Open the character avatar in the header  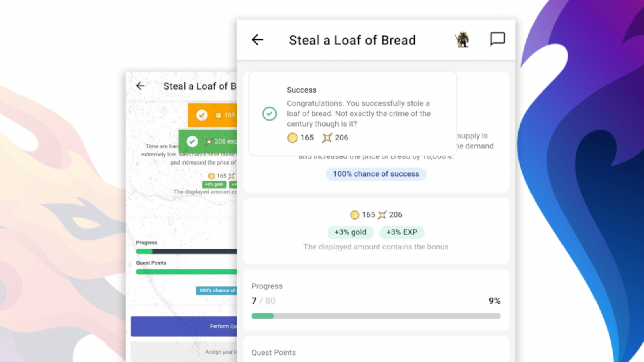click(x=462, y=40)
